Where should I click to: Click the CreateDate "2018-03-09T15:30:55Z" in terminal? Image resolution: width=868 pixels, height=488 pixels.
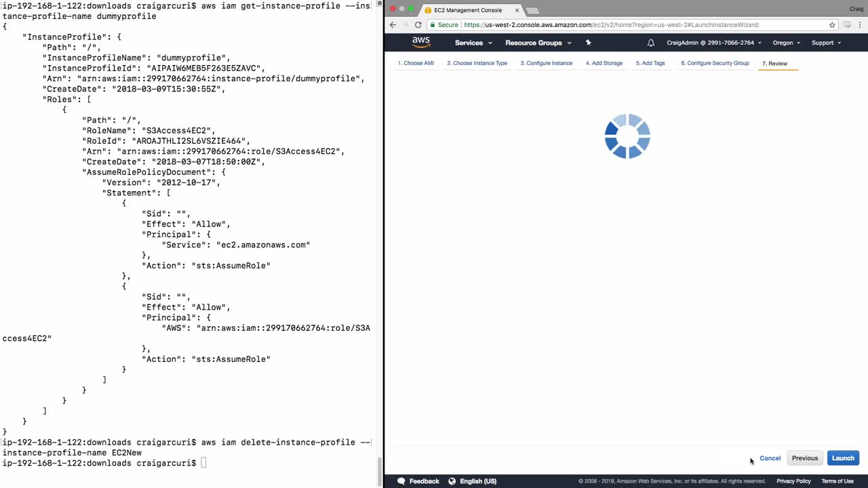pyautogui.click(x=168, y=89)
